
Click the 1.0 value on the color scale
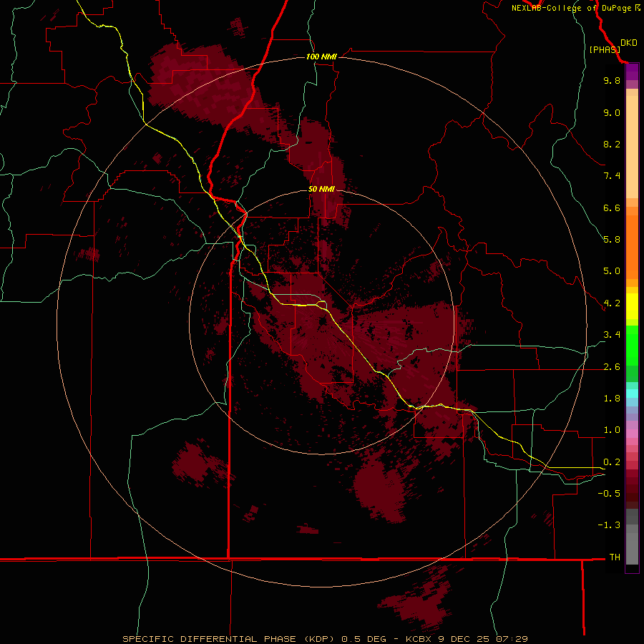pos(612,430)
